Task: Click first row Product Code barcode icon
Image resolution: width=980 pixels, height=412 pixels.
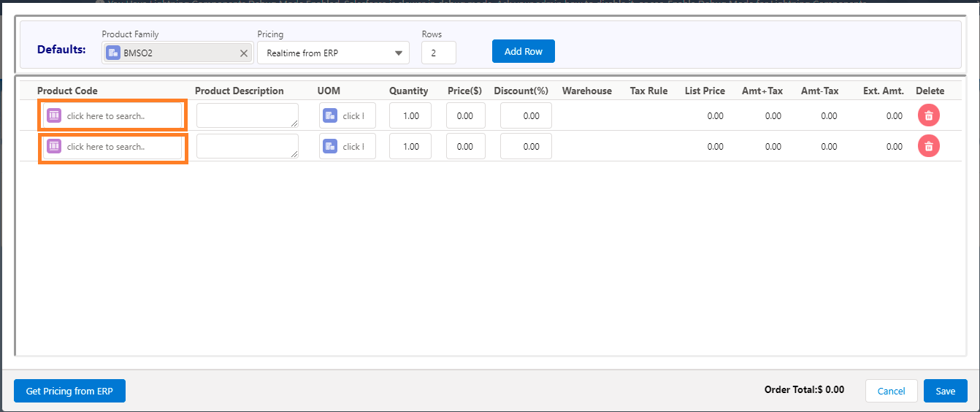Action: 54,115
